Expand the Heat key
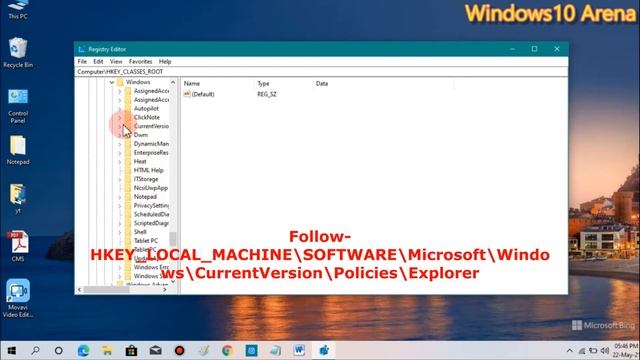Screen dimensions: 640x360 click(120, 162)
